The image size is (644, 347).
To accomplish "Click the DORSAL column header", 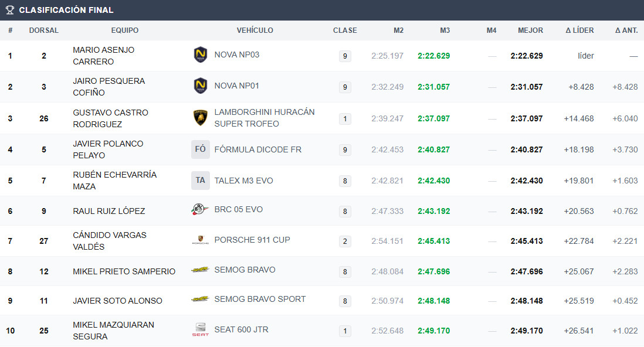I will coord(43,30).
